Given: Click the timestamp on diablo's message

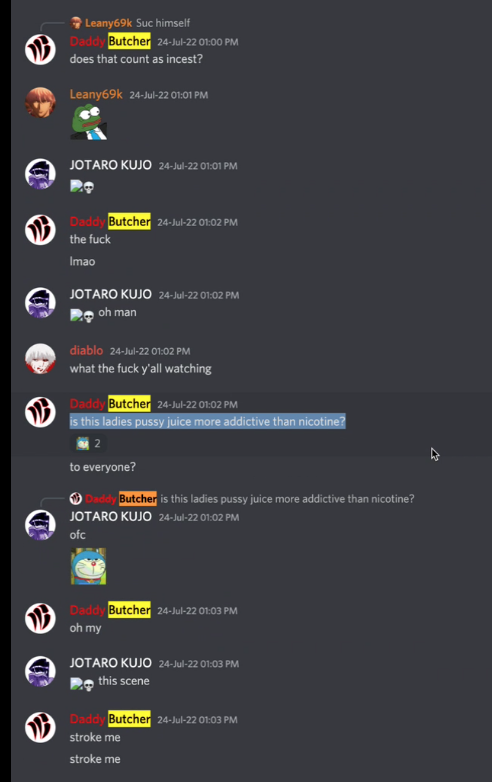Looking at the screenshot, I should click(x=150, y=351).
